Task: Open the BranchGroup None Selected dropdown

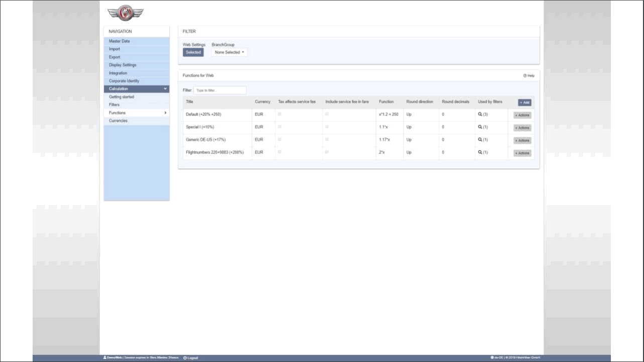Action: click(229, 52)
